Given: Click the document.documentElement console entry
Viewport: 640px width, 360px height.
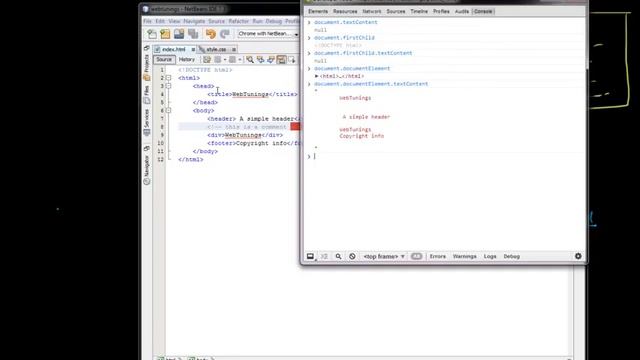Looking at the screenshot, I should click(x=352, y=69).
